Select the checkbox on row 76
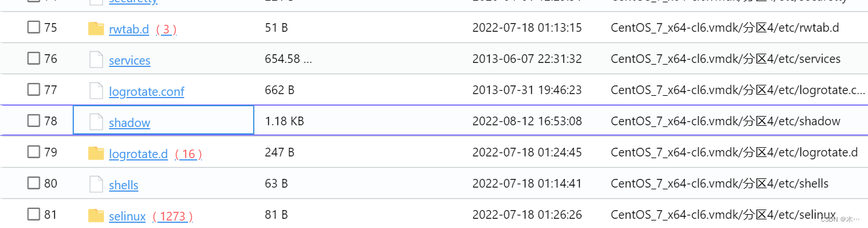Image resolution: width=868 pixels, height=228 pixels. pyautogui.click(x=34, y=59)
